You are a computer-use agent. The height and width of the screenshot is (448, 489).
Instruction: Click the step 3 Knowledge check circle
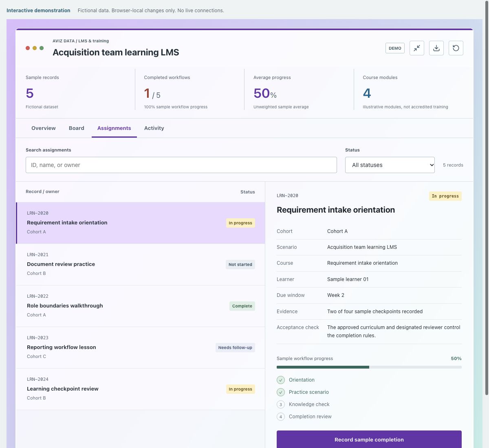pos(281,404)
